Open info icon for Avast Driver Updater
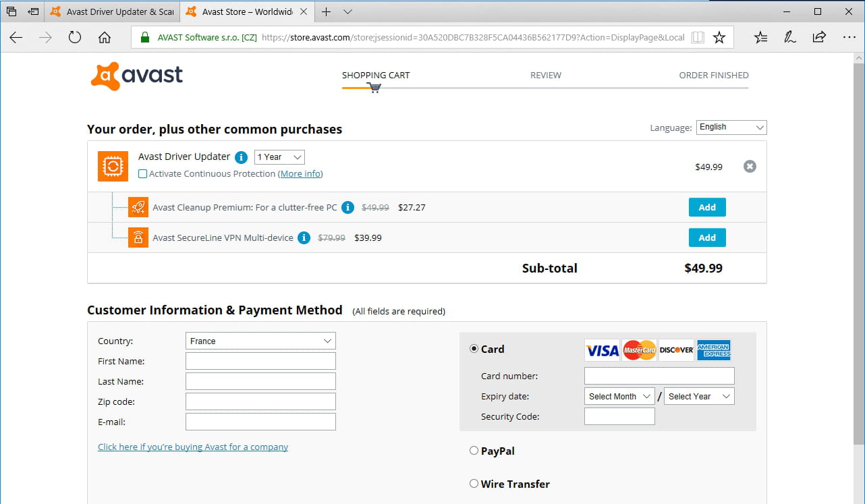The width and height of the screenshot is (865, 504). point(241,157)
